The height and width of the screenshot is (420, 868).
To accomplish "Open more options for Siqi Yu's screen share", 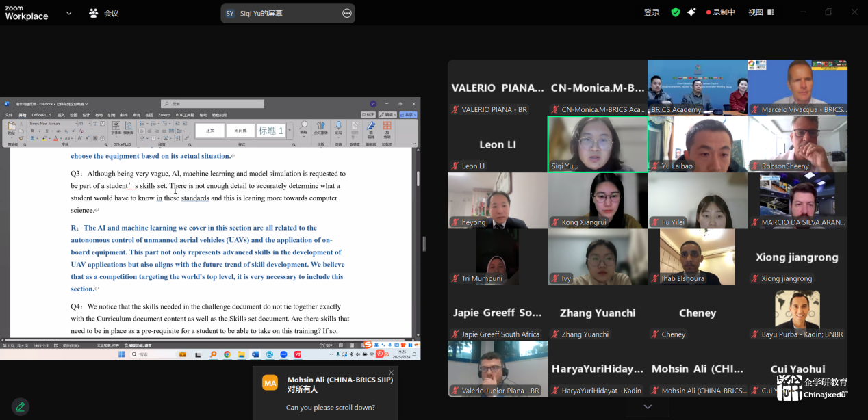I will [346, 13].
